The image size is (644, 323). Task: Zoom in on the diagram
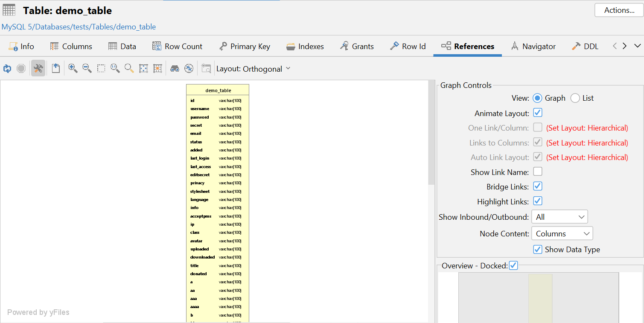[x=73, y=68]
